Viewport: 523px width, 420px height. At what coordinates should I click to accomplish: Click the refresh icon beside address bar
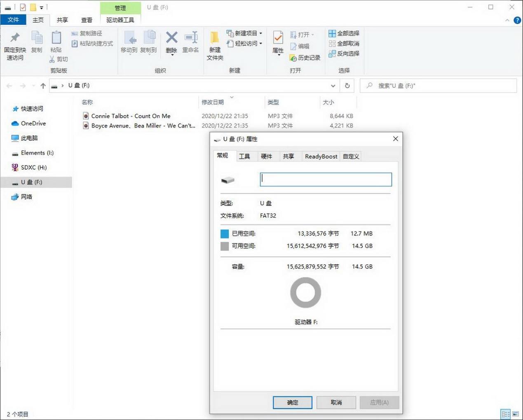(x=347, y=86)
